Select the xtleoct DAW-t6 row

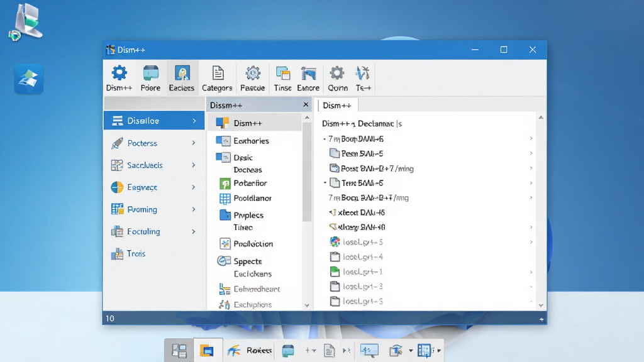[427, 212]
